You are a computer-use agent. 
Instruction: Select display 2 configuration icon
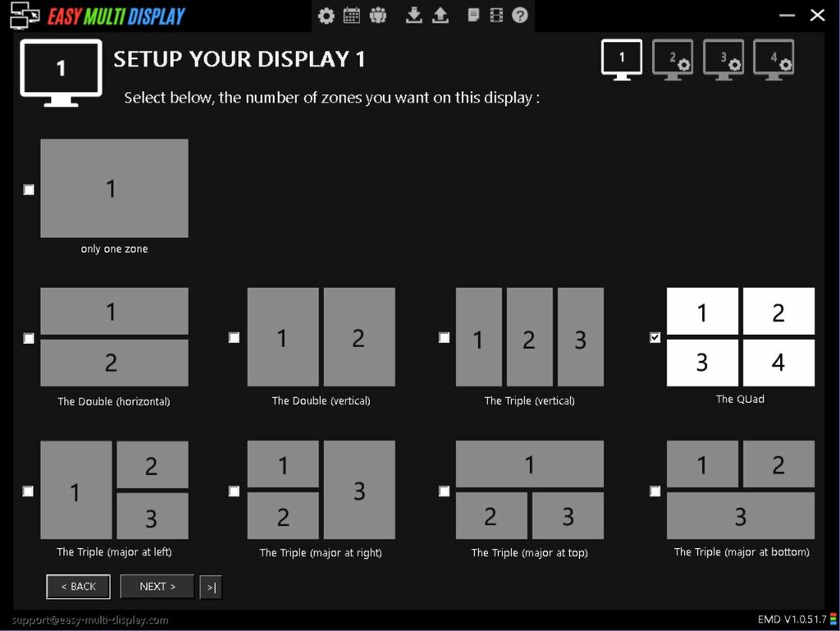pos(672,58)
